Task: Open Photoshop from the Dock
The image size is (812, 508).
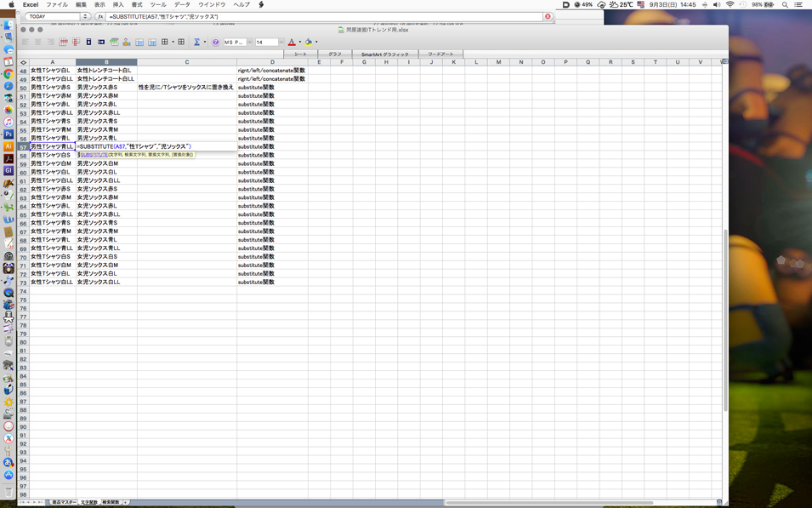Action: tap(9, 134)
